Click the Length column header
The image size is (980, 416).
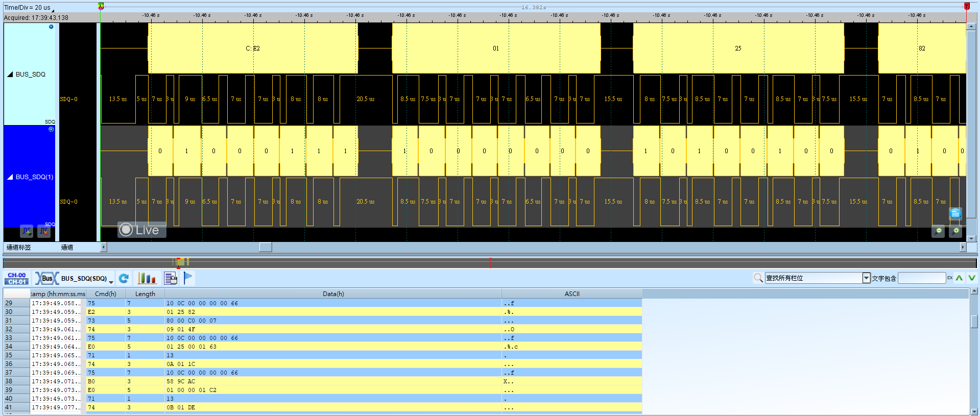(x=145, y=294)
